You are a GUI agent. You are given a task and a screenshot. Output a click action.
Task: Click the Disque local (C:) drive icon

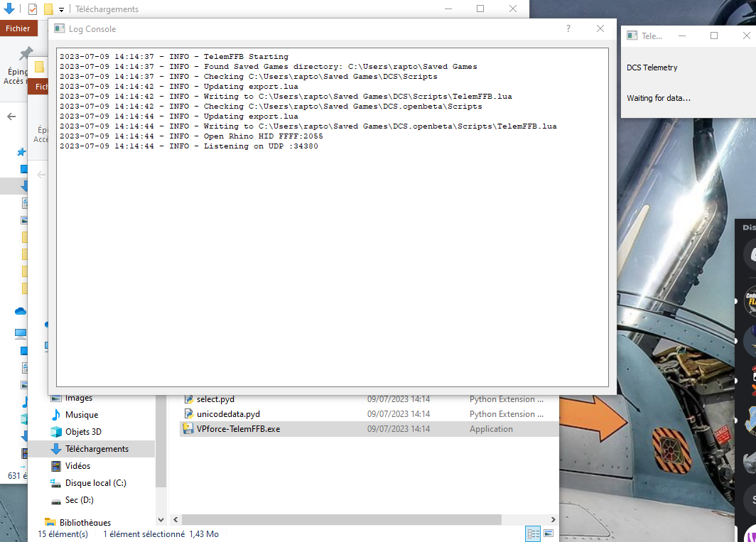56,483
